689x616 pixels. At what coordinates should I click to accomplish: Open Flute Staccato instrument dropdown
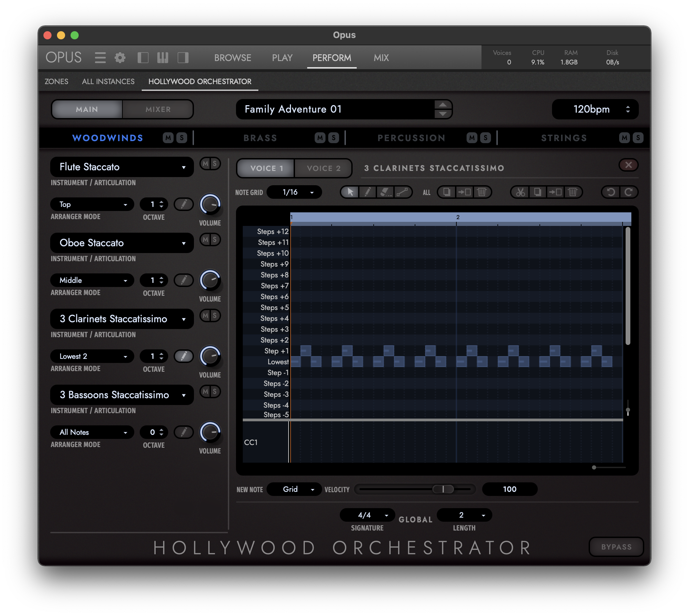122,167
